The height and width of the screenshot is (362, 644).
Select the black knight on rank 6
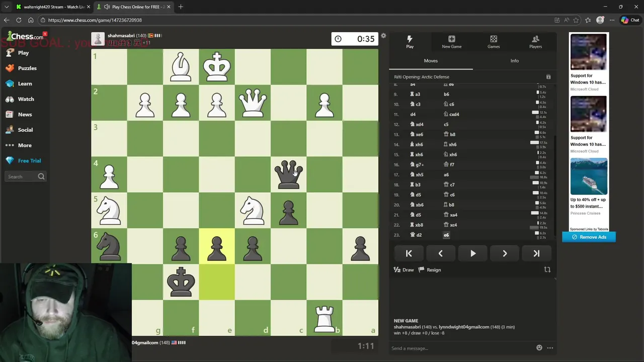tap(109, 246)
